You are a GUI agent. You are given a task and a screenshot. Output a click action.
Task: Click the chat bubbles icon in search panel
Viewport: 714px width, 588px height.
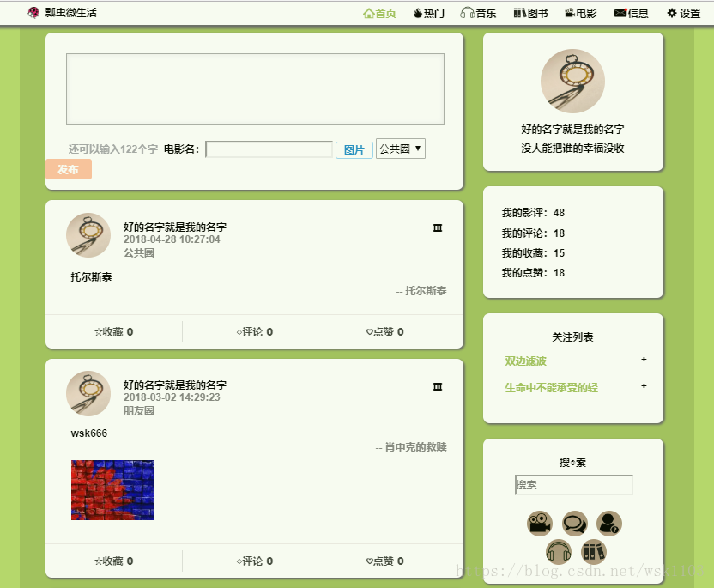pyautogui.click(x=574, y=524)
